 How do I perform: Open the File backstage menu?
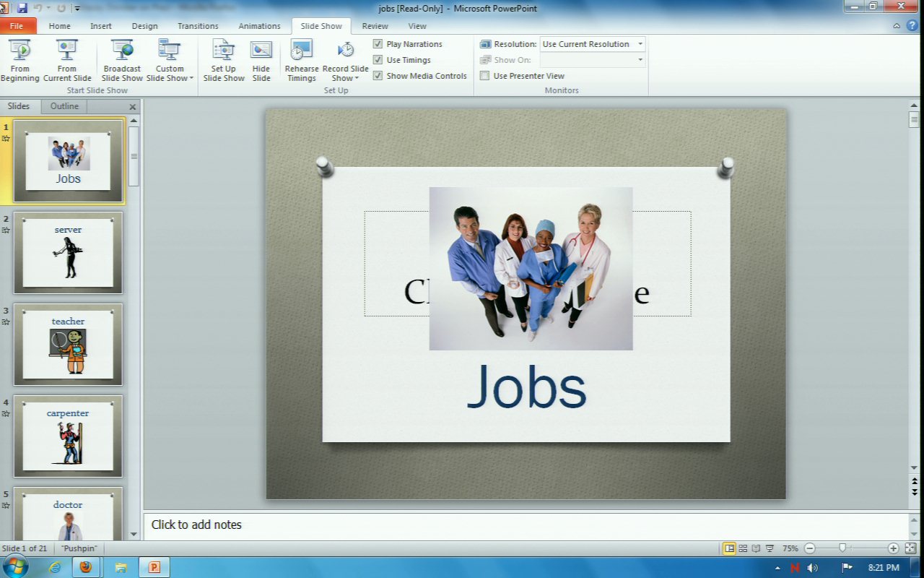point(17,26)
